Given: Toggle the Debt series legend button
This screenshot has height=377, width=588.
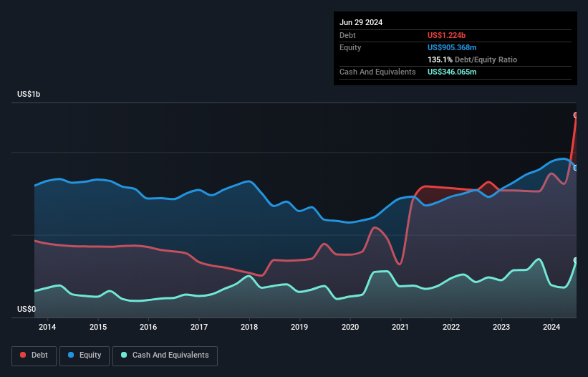Looking at the screenshot, I should 34,355.
